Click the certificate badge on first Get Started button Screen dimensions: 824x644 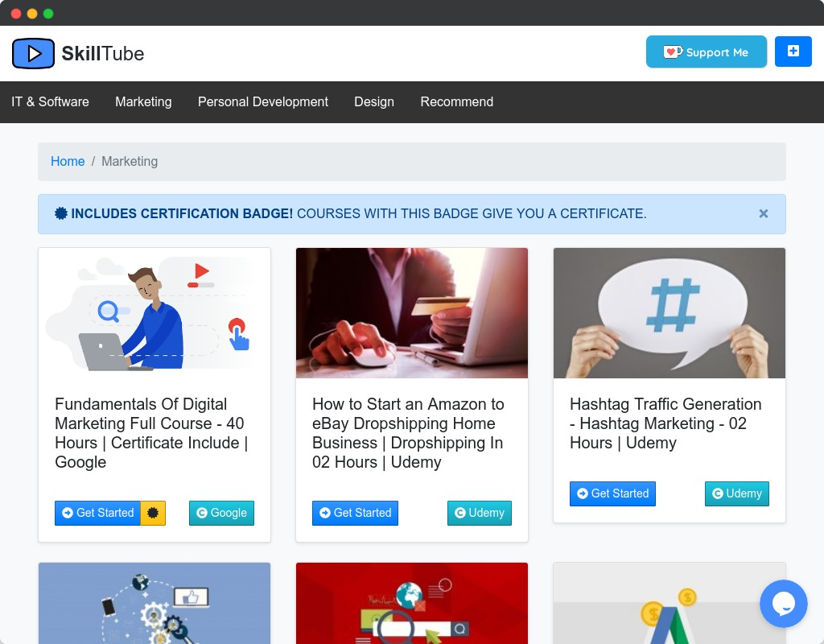[153, 513]
